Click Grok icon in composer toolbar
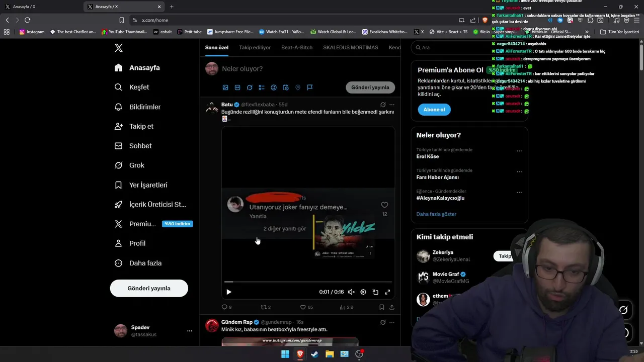Image resolution: width=644 pixels, height=362 pixels. click(x=250, y=87)
